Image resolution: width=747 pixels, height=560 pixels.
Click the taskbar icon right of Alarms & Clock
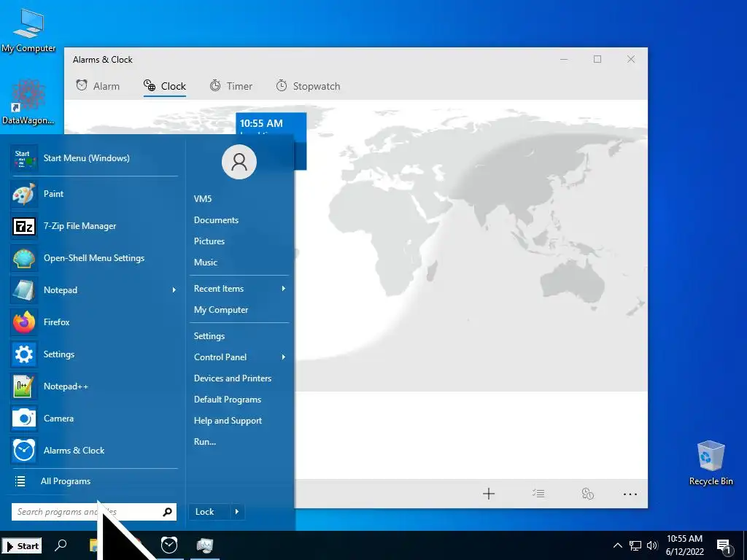coord(205,545)
